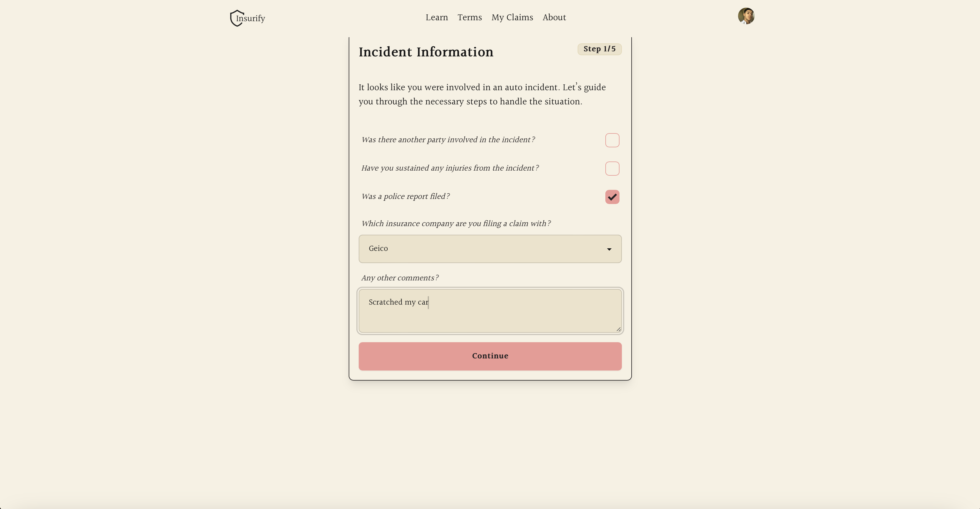Check the another party involved checkbox
The width and height of the screenshot is (980, 509).
click(612, 140)
